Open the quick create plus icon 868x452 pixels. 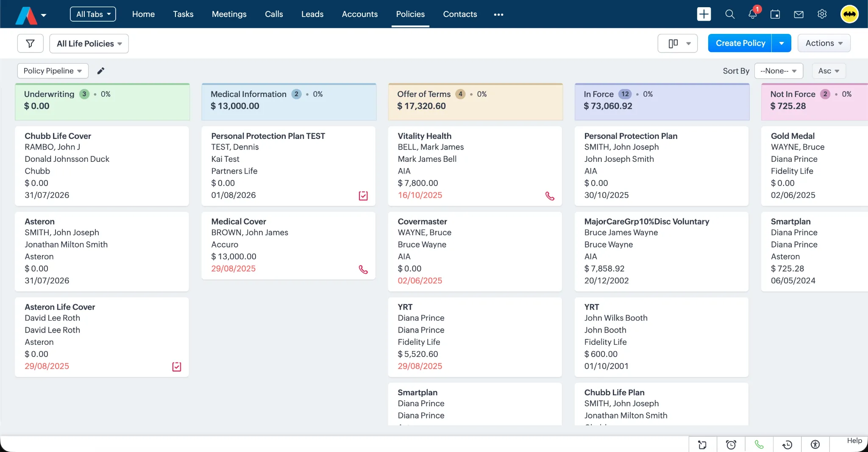coord(704,14)
